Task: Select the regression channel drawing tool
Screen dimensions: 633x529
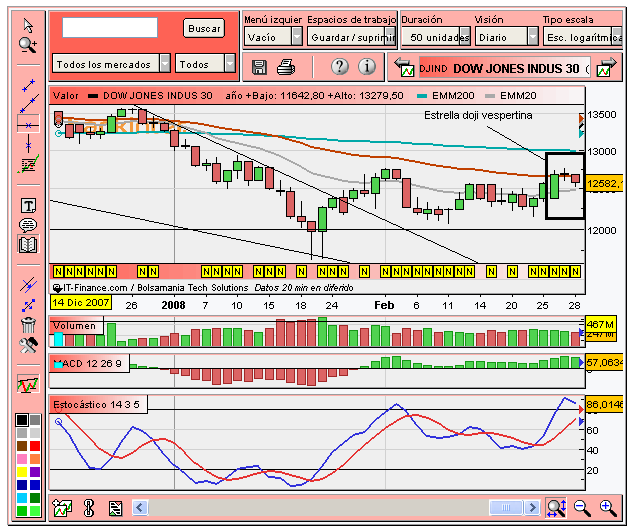Action: point(28,164)
